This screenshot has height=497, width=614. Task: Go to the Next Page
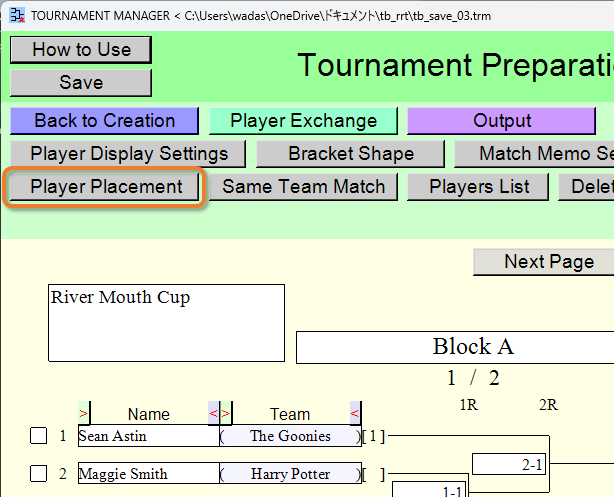point(544,262)
